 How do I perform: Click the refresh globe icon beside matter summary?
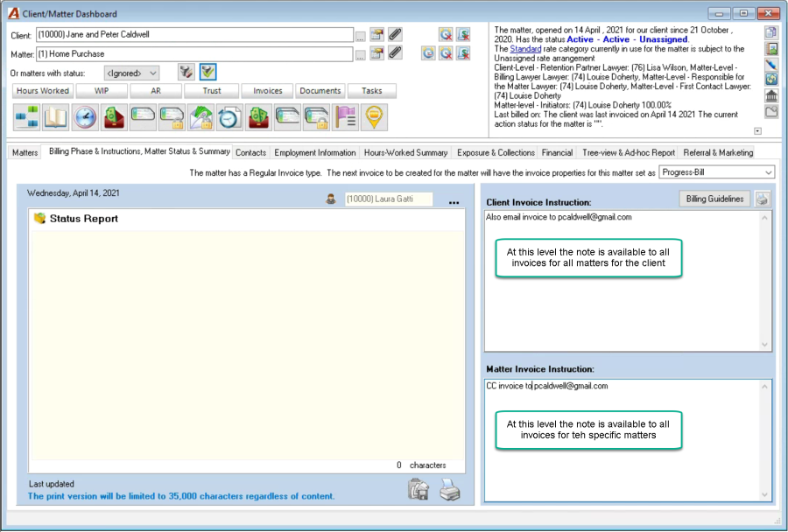(x=771, y=80)
